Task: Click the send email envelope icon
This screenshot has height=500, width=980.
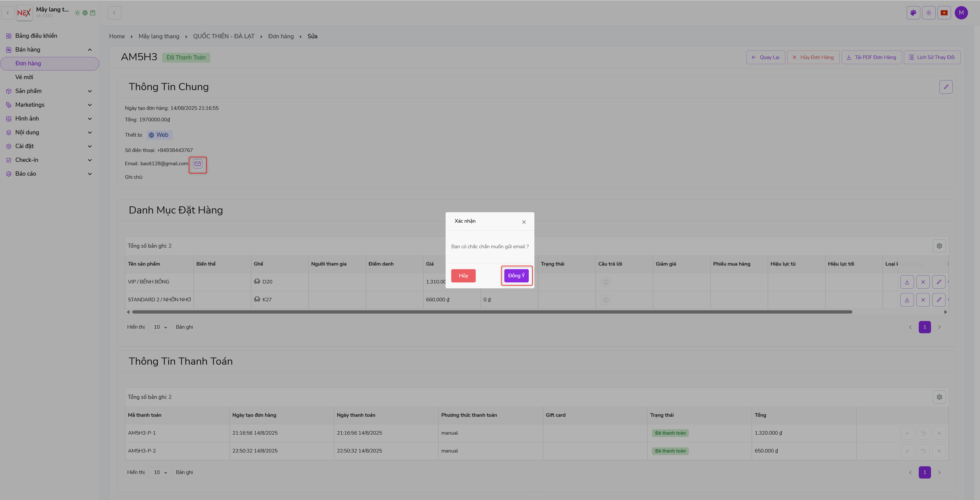Action: pos(198,164)
